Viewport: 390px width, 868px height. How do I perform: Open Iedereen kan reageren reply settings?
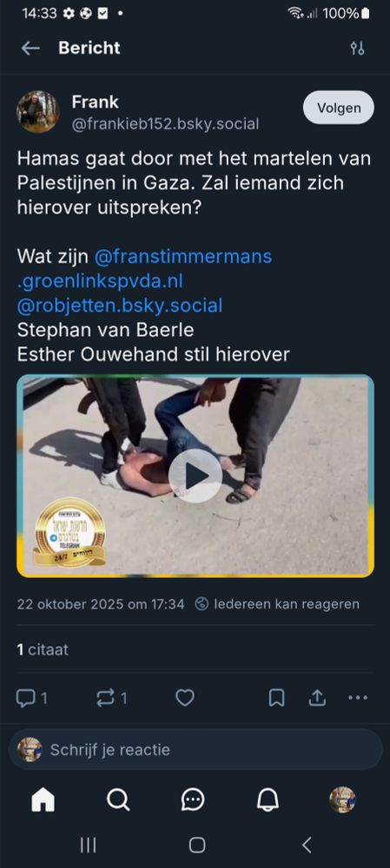coord(277,604)
